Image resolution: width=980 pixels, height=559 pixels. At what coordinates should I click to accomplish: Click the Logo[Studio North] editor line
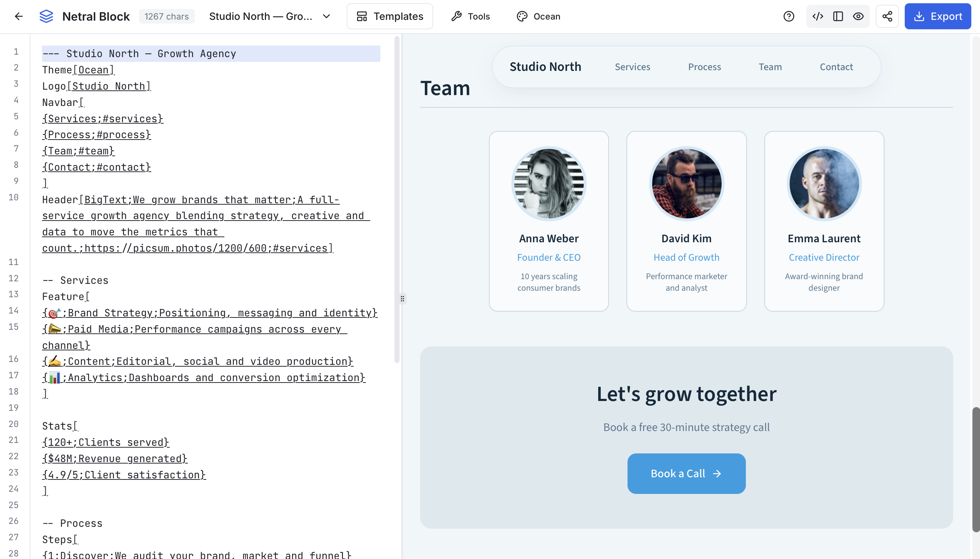(x=96, y=86)
